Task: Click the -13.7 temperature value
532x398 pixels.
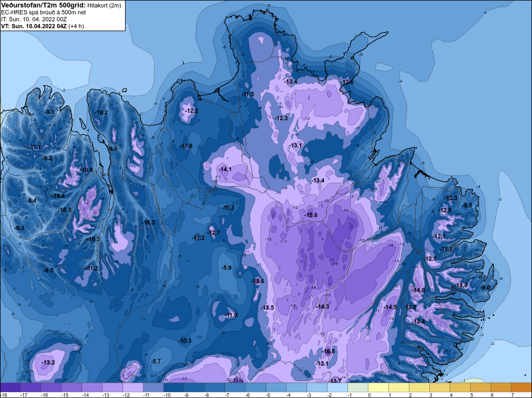Action: [335, 380]
